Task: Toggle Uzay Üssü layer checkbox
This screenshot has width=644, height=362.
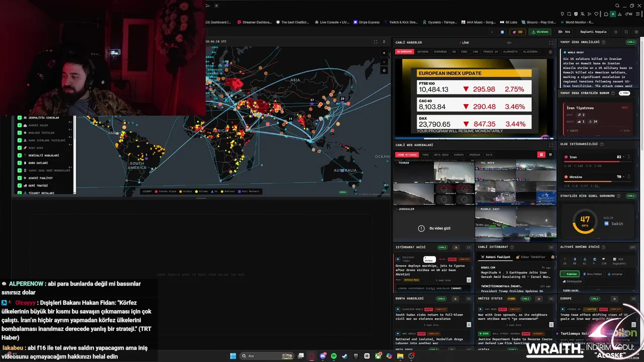Action: coord(20,148)
